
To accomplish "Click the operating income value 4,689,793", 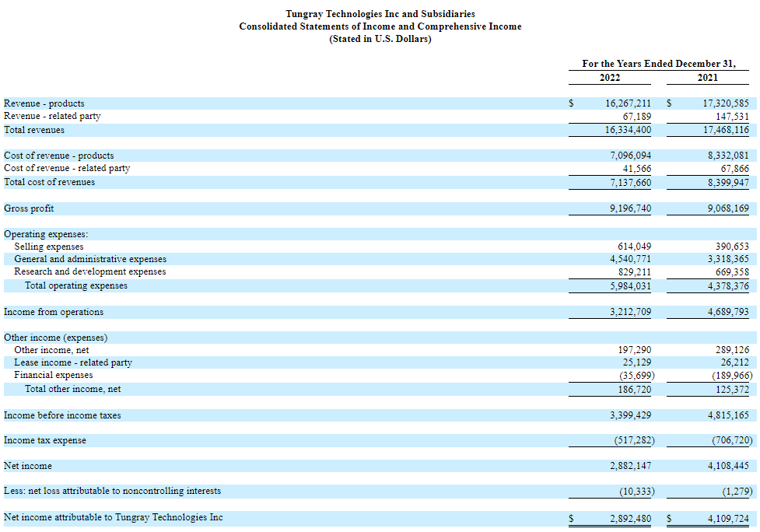I will pyautogui.click(x=728, y=312).
